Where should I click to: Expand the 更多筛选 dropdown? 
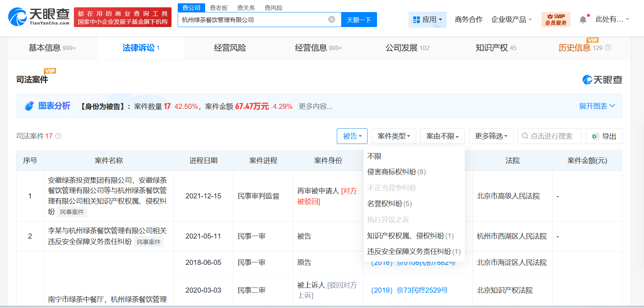coord(491,136)
